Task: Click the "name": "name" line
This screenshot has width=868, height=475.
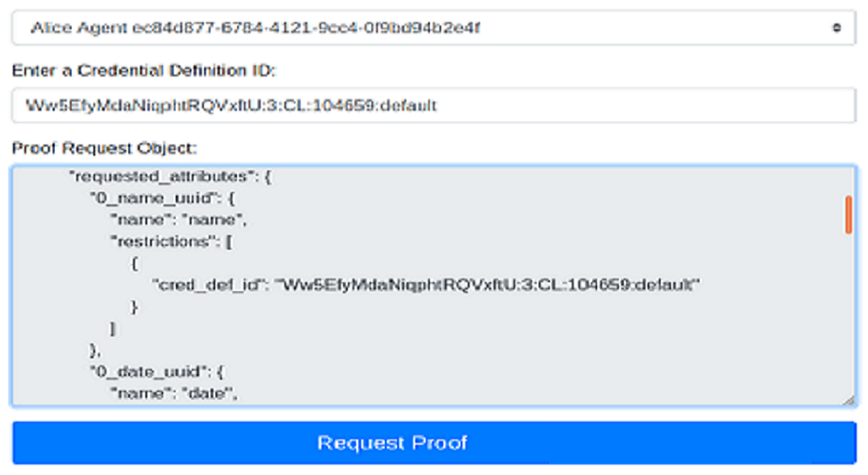Action: coord(179,220)
